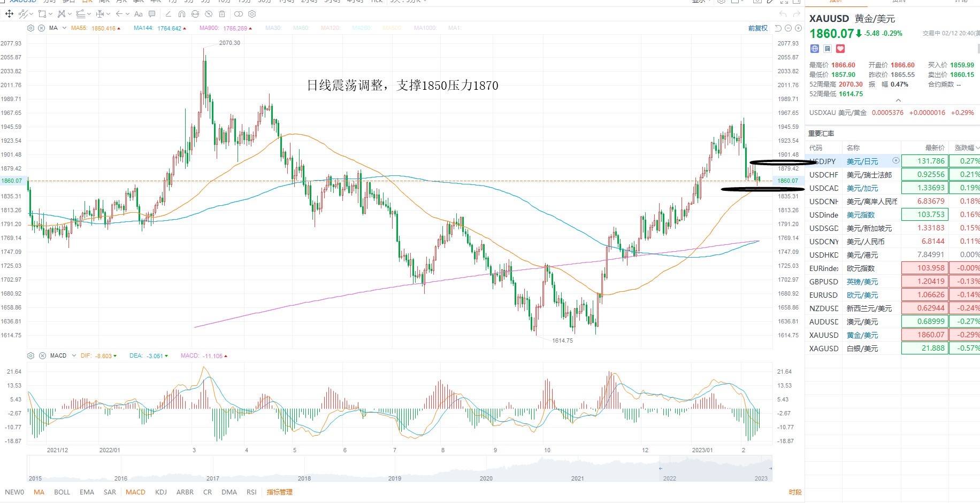Viewport: 980px width, 503px height.
Task: Toggle the magnet snap tool
Action: click(182, 14)
